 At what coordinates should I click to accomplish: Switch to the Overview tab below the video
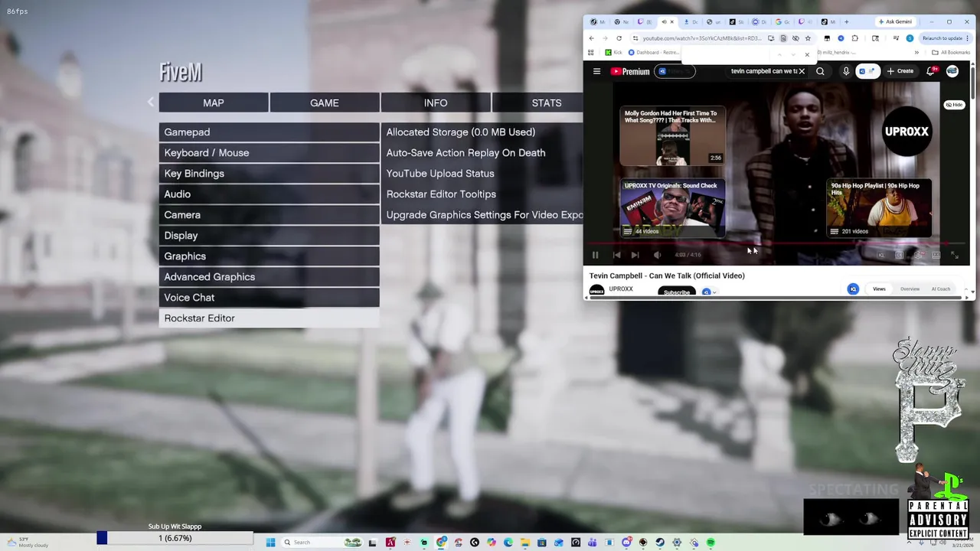[x=910, y=289]
